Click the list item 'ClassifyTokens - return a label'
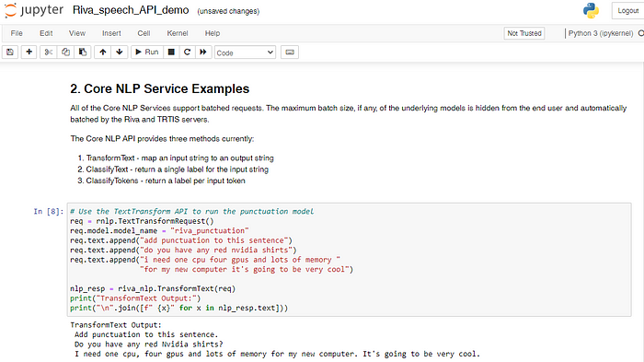Image resolution: width=644 pixels, height=362 pixels. (x=166, y=181)
